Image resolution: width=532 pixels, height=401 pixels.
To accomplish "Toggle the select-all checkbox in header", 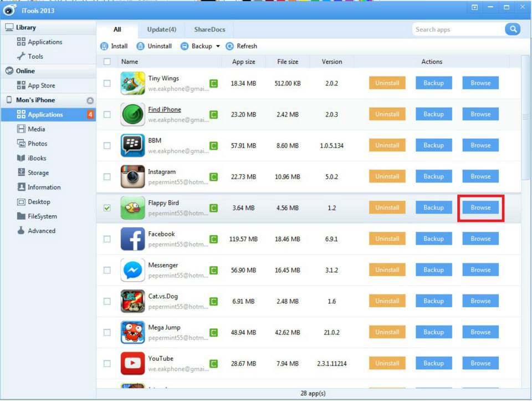I will (107, 62).
